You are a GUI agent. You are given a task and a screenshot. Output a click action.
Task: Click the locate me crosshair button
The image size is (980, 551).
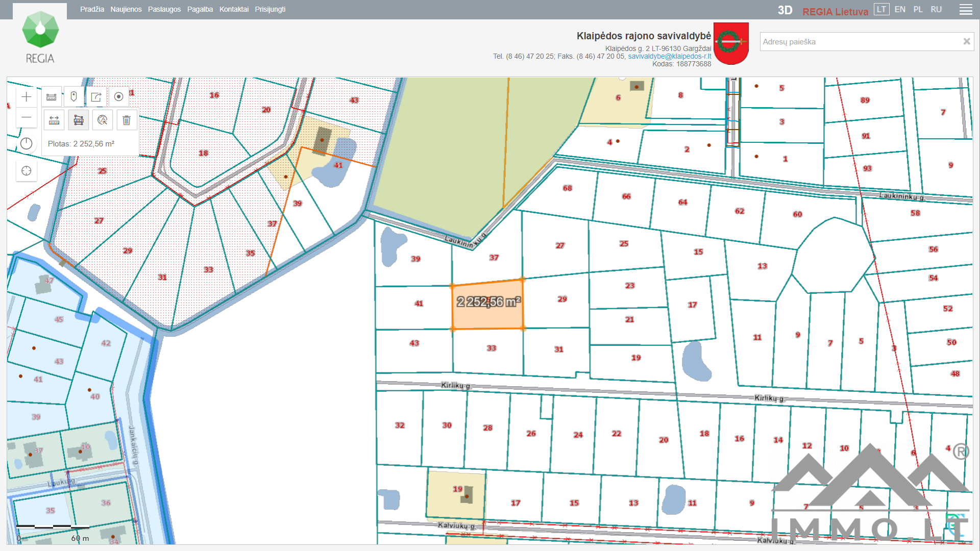coord(27,171)
